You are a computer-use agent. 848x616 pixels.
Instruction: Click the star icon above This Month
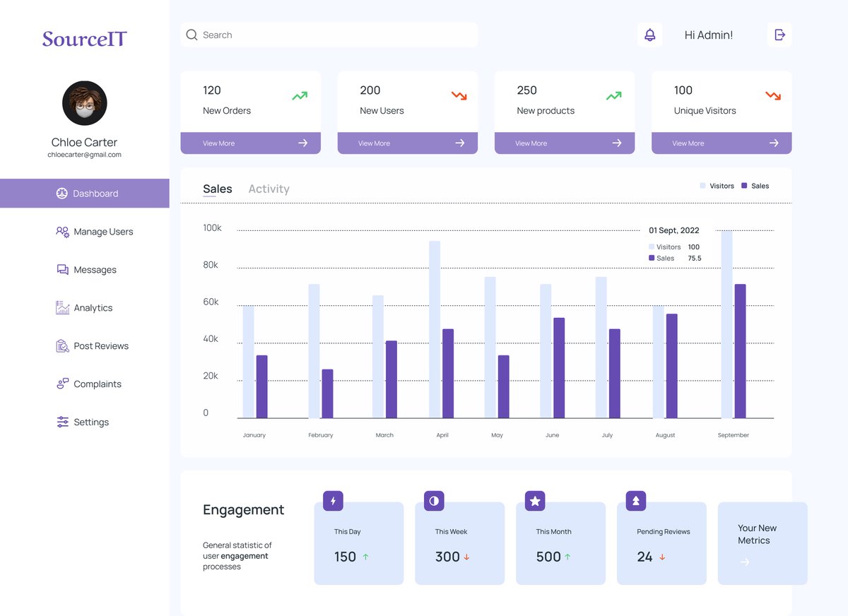534,500
